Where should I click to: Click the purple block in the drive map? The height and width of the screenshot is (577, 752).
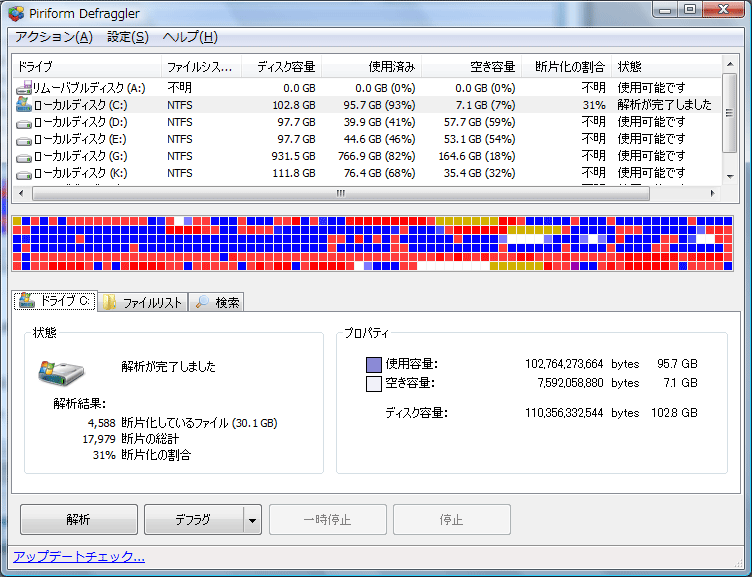click(575, 266)
